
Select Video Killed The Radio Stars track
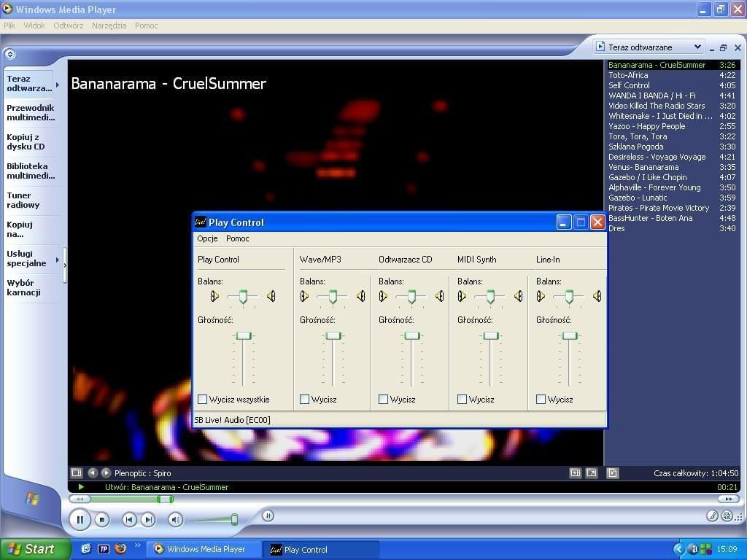[x=672, y=106]
